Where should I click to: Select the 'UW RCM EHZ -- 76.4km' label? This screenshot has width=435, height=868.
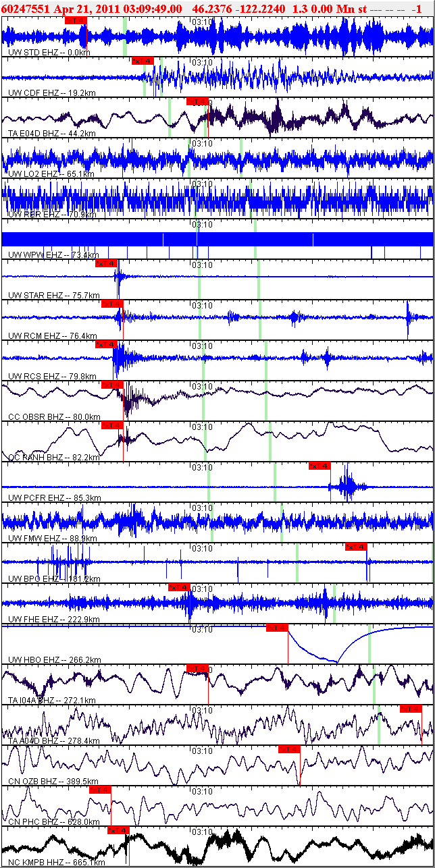click(x=53, y=335)
